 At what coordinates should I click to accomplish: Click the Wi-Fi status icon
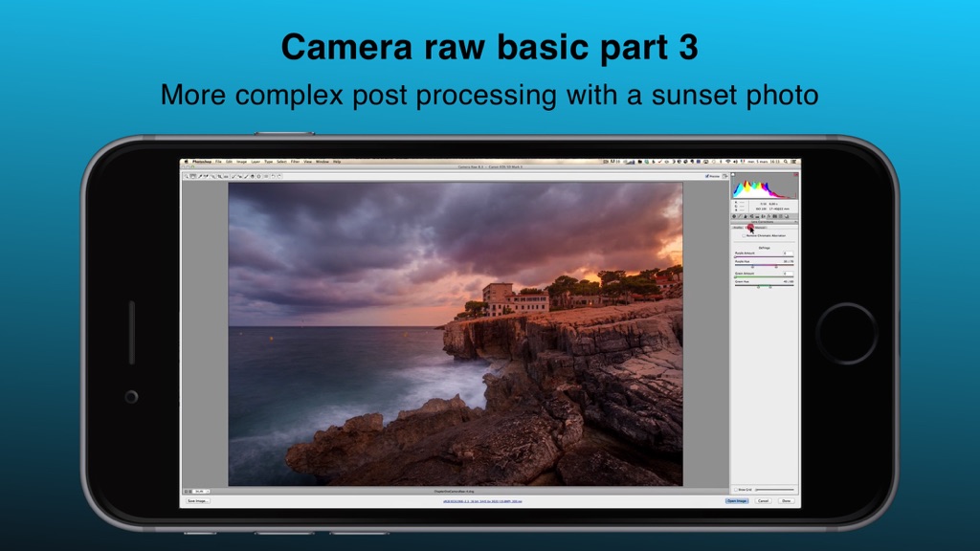coord(728,161)
